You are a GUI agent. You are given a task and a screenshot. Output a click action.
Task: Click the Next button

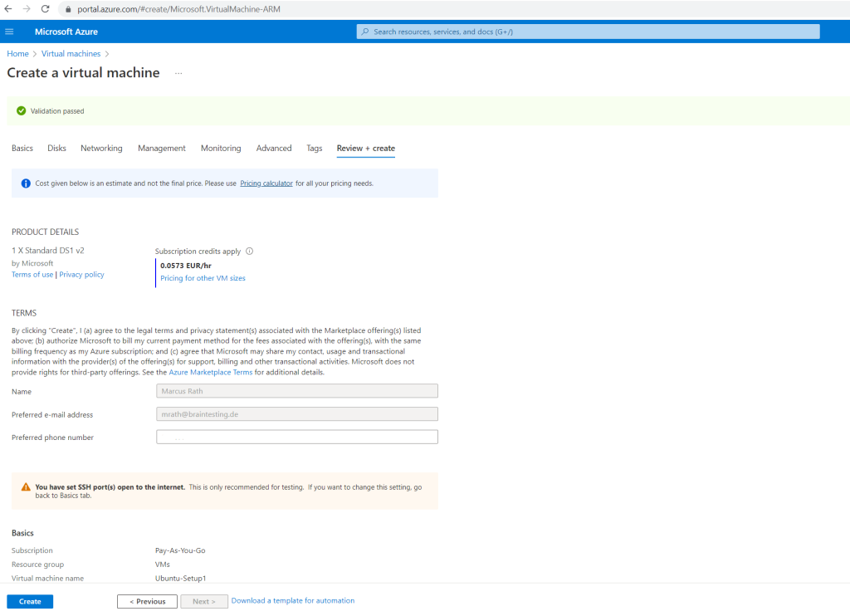coord(204,601)
